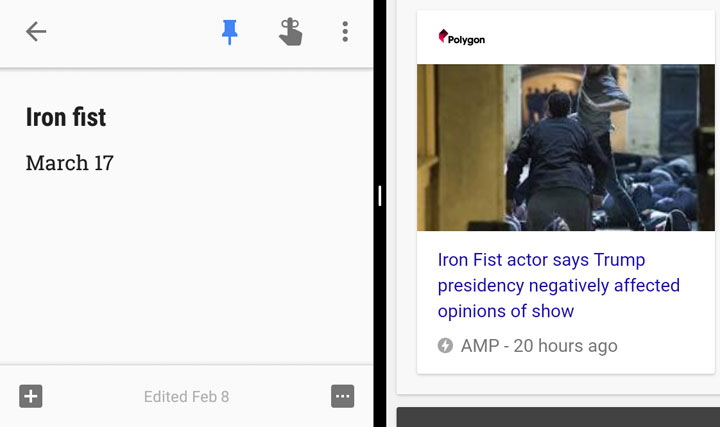Tap the Polygon publisher name text
Screen dimensions: 720x427
click(x=467, y=40)
